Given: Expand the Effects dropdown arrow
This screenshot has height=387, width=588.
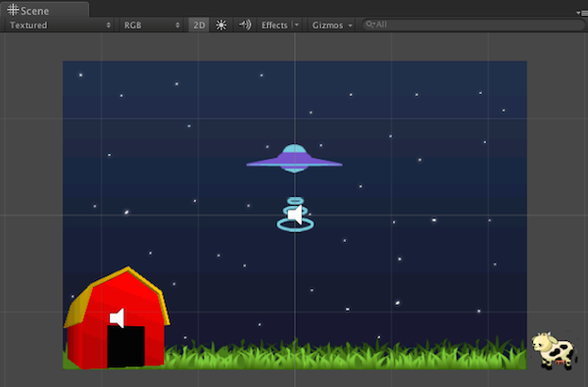Looking at the screenshot, I should (297, 25).
